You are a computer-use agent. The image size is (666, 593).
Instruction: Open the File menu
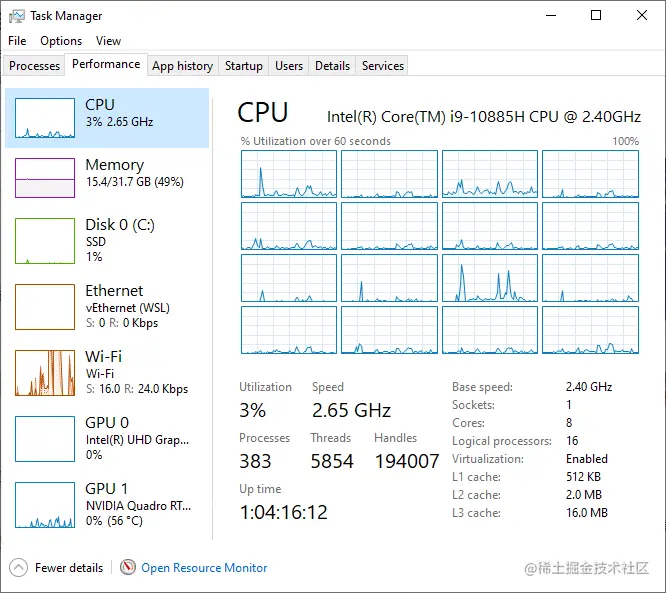[17, 41]
